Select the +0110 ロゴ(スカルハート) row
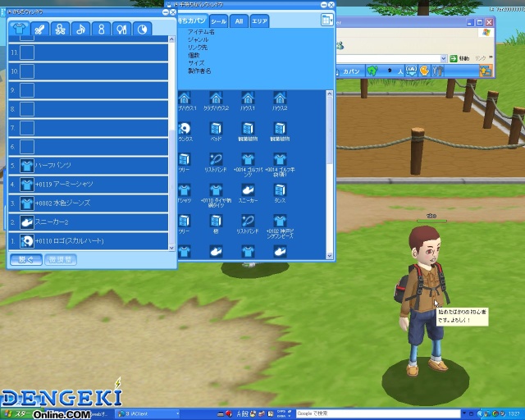 pyautogui.click(x=88, y=241)
